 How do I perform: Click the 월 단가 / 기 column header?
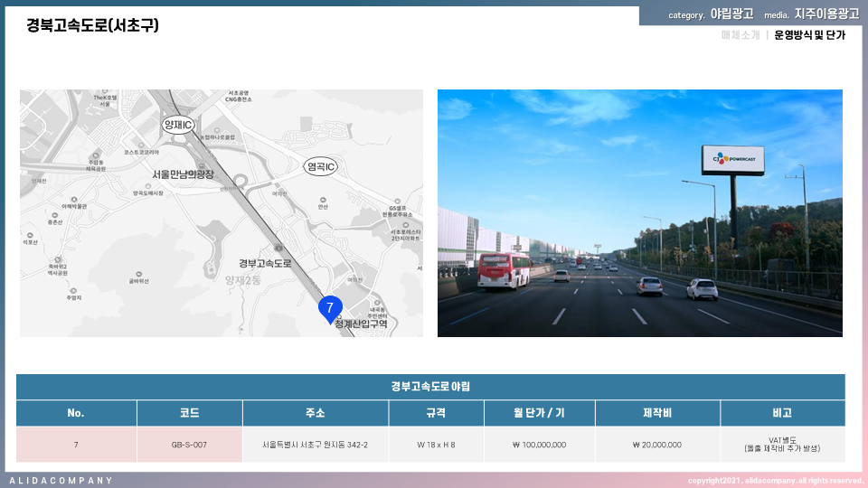537,413
